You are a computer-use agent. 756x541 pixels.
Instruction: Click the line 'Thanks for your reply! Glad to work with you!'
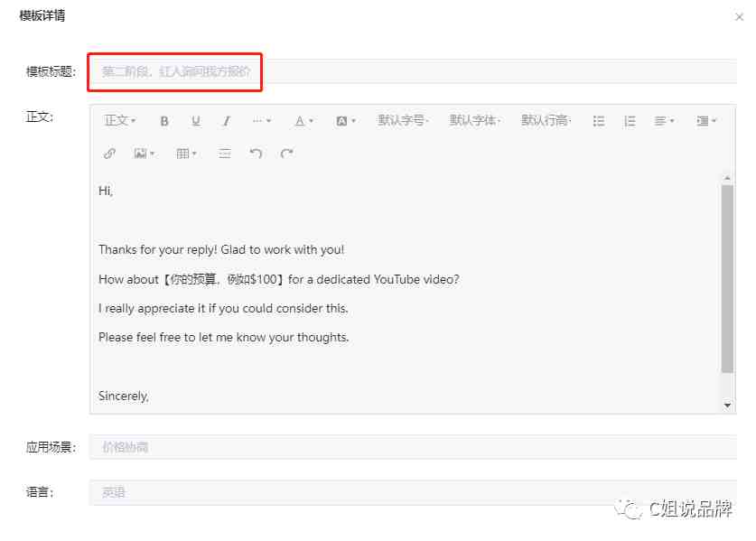tap(221, 250)
